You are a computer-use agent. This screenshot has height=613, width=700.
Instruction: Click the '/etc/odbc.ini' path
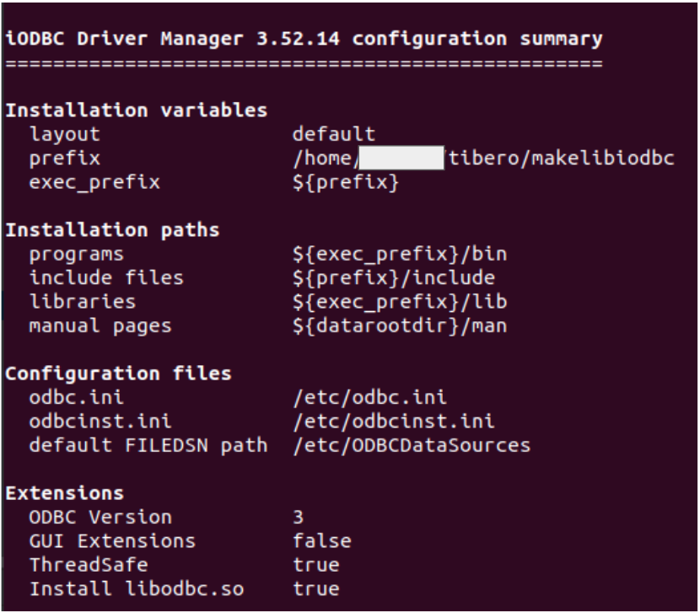(x=370, y=397)
